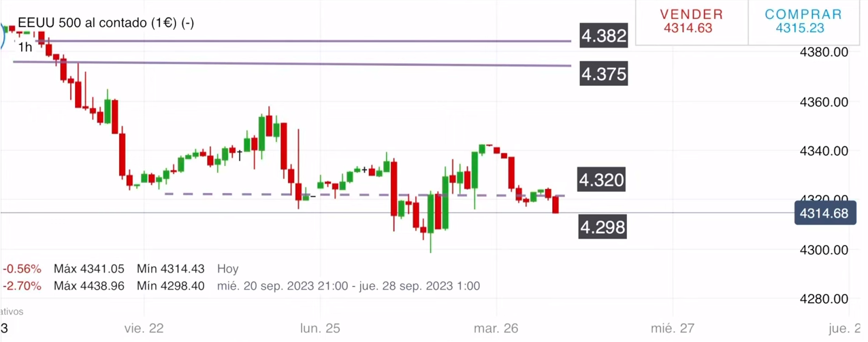Select the 4.375 price level label
The width and height of the screenshot is (868, 342).
tap(603, 73)
